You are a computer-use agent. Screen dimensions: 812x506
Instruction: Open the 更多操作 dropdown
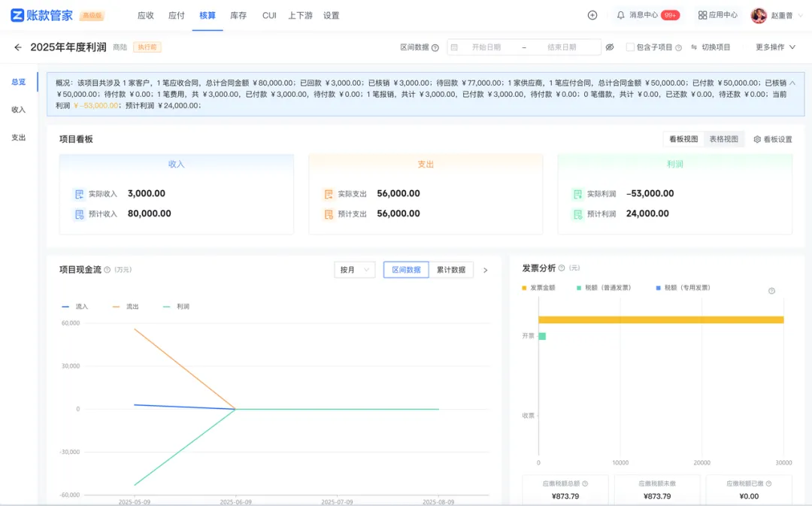[771, 46]
